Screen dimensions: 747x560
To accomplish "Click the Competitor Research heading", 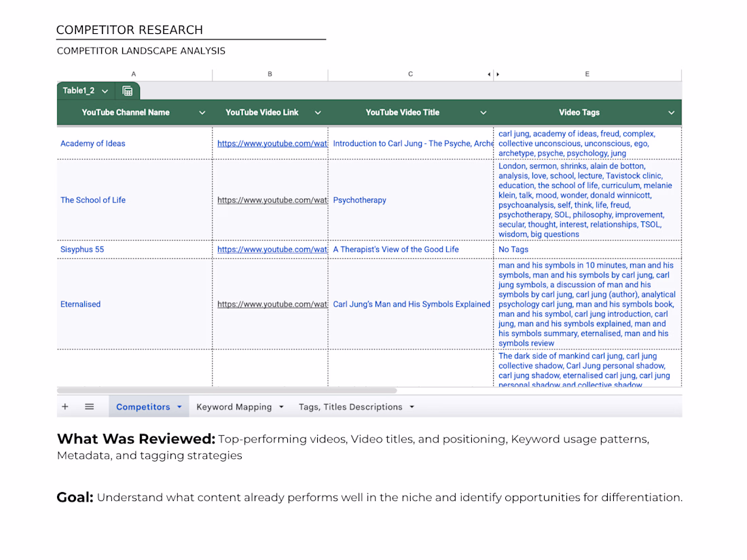I will [x=130, y=30].
